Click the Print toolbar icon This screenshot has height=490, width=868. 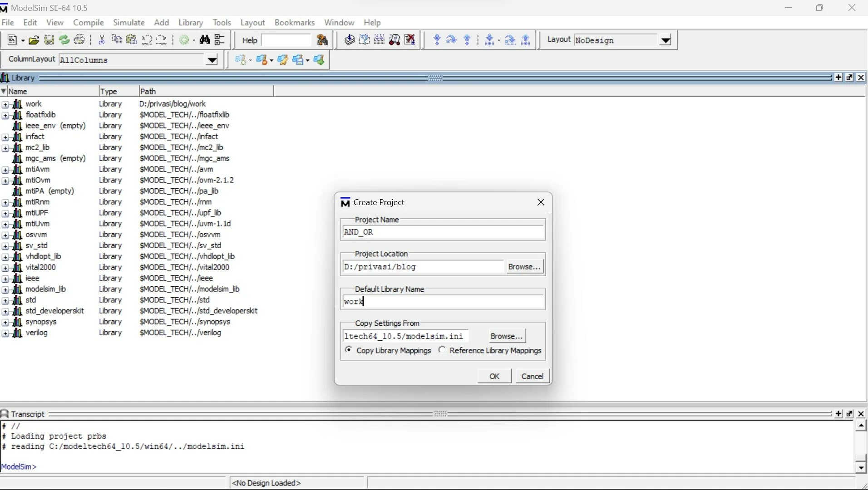(79, 40)
